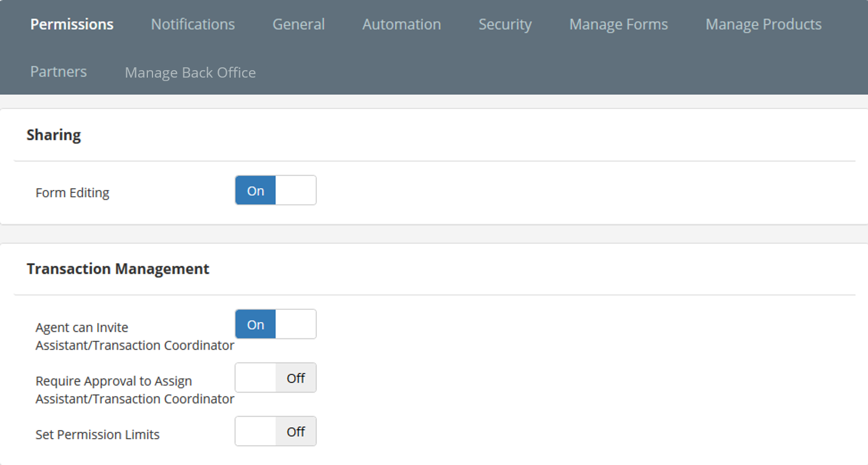The height and width of the screenshot is (465, 868).
Task: Turn on Set Permission Limits
Action: (275, 431)
